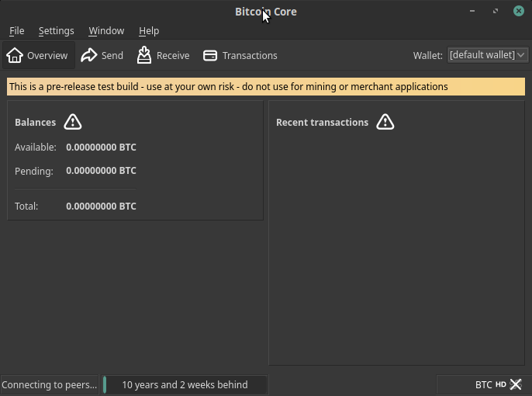
Task: Switch to the Send tab
Action: [102, 55]
